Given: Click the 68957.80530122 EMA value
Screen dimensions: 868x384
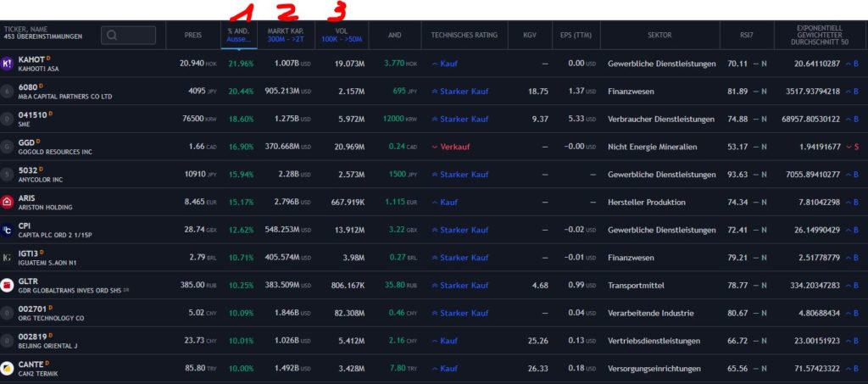Looking at the screenshot, I should pyautogui.click(x=811, y=119).
